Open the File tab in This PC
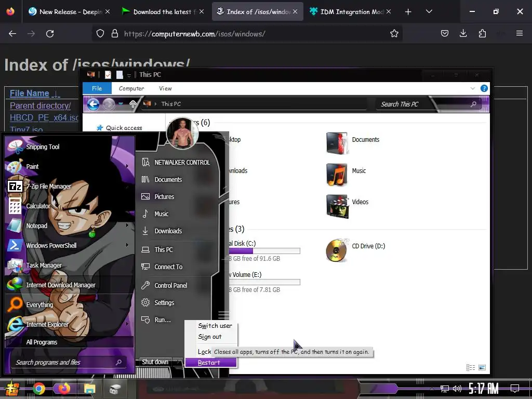 pyautogui.click(x=97, y=88)
